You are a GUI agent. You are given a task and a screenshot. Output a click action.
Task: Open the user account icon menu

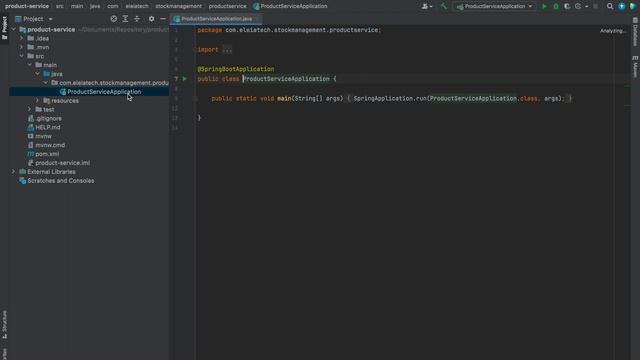click(x=427, y=6)
